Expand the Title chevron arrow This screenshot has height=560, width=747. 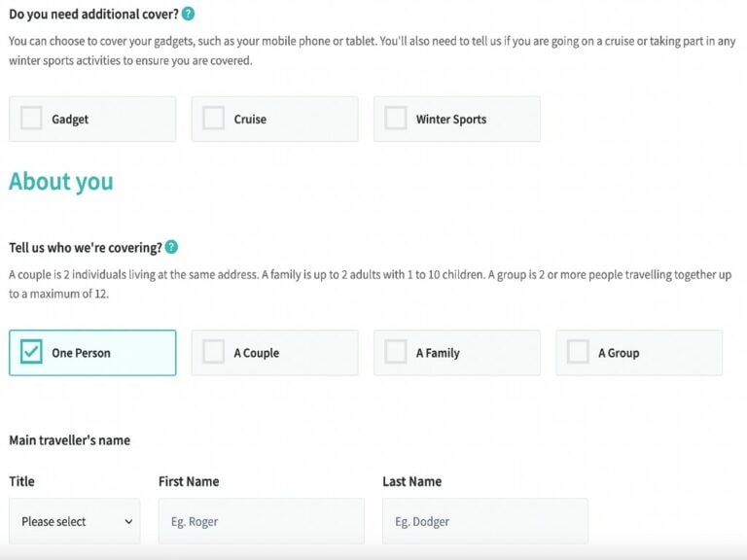[128, 521]
